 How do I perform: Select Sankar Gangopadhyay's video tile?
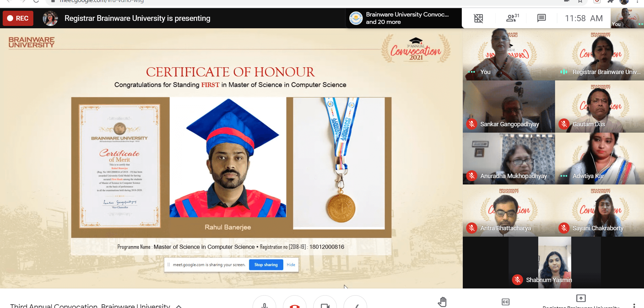tap(509, 106)
